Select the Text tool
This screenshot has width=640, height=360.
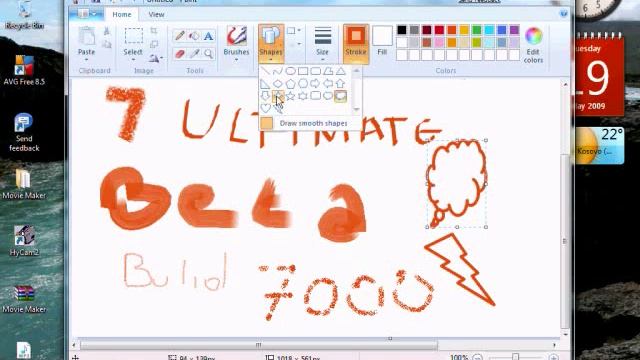click(x=209, y=36)
